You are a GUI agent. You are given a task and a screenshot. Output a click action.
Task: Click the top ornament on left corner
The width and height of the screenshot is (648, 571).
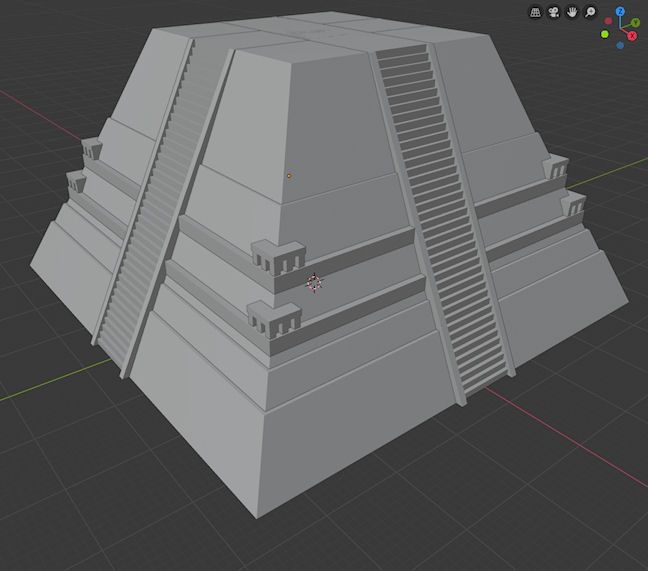tap(92, 150)
